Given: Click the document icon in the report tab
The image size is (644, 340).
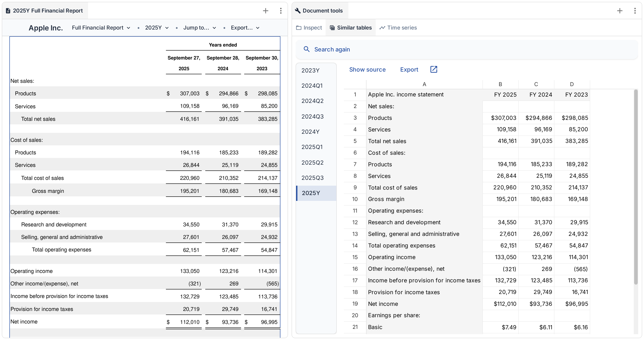Looking at the screenshot, I should pos(8,11).
